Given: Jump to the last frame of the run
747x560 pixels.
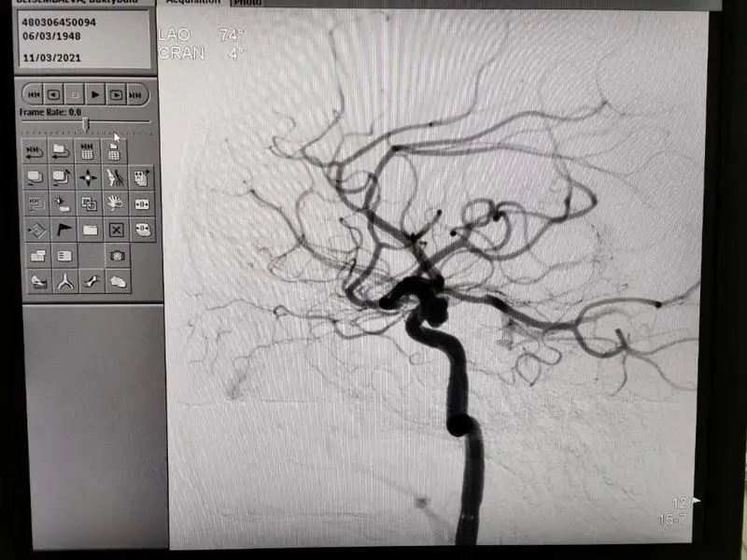Looking at the screenshot, I should point(135,95).
